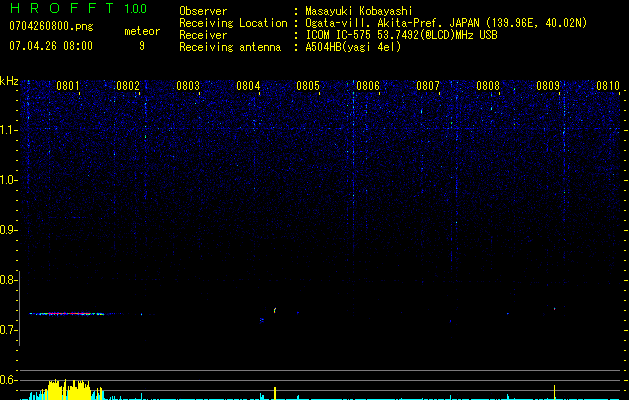
Task: Click the Receiving antenna label
Action: [x=230, y=47]
